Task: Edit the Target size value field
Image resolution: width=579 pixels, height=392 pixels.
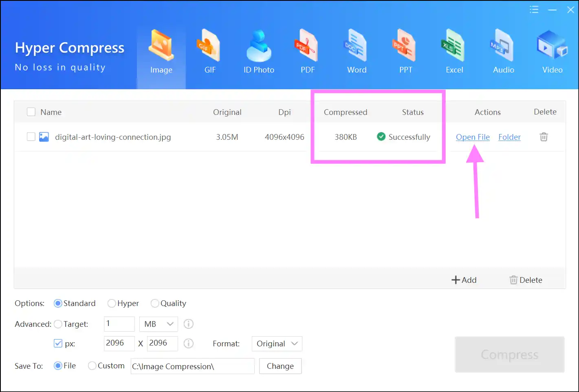Action: [119, 324]
